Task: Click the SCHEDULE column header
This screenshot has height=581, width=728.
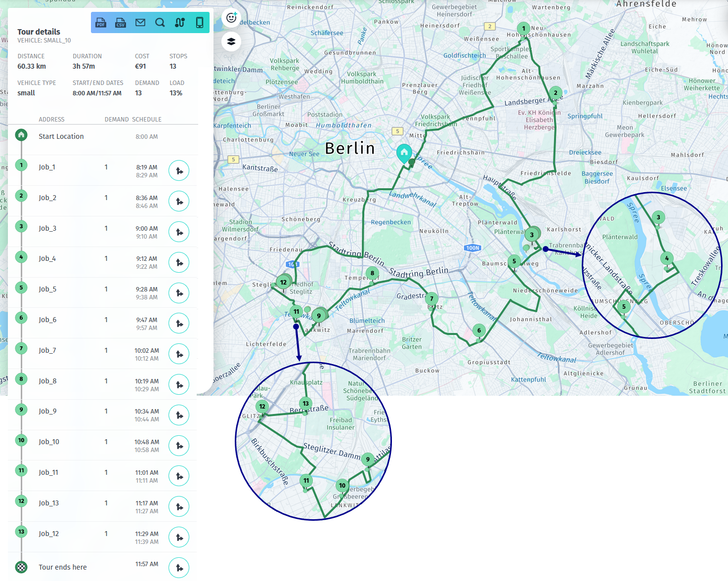Action: click(147, 120)
